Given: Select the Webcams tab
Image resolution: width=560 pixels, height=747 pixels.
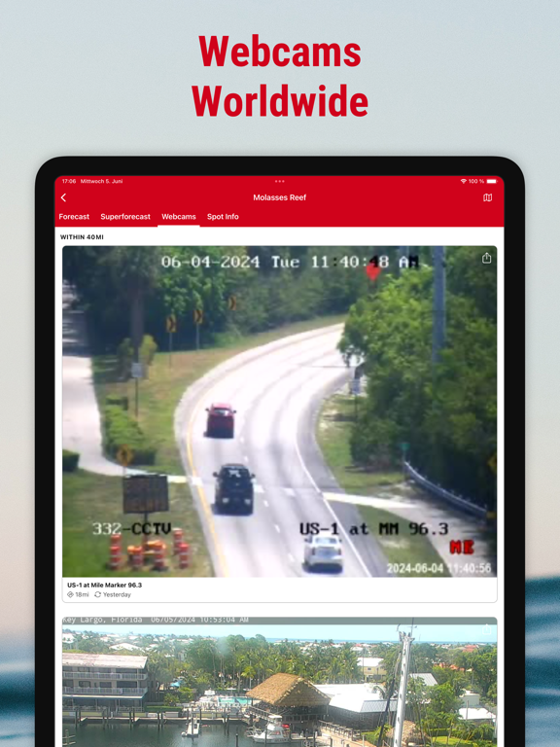Looking at the screenshot, I should (x=179, y=217).
